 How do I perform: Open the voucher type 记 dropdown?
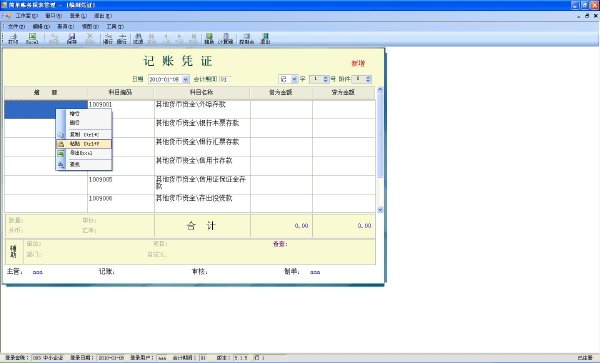pyautogui.click(x=294, y=79)
